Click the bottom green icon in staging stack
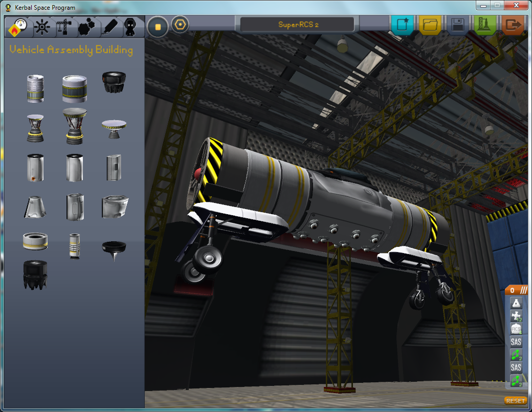Viewport: 532px width, 412px height. [x=516, y=380]
